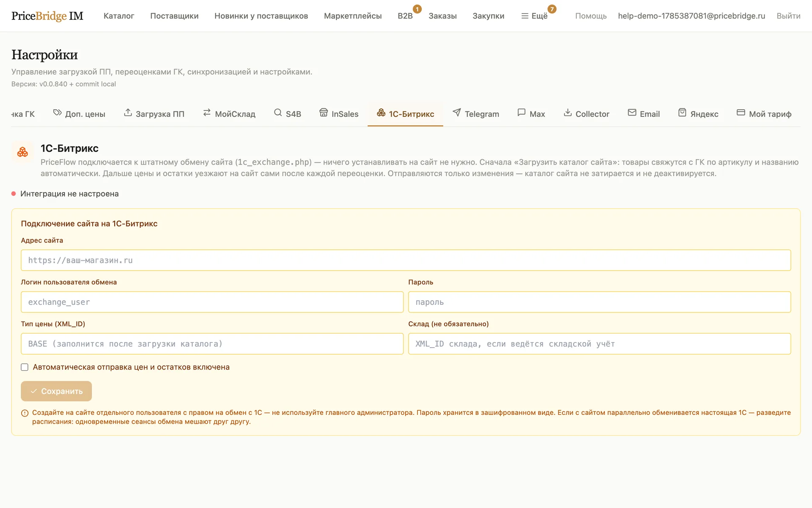Click the card icon beside Мой тариф

(x=741, y=113)
